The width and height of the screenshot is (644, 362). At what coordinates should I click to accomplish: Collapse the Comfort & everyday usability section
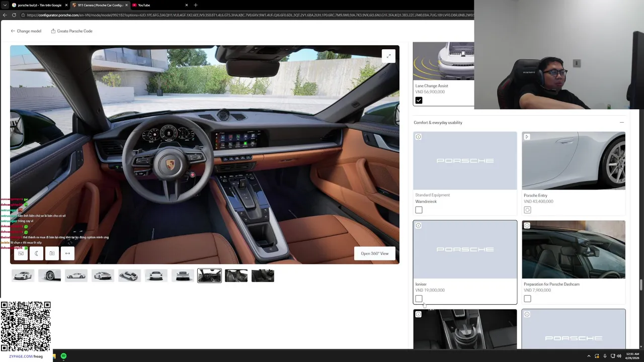click(621, 123)
